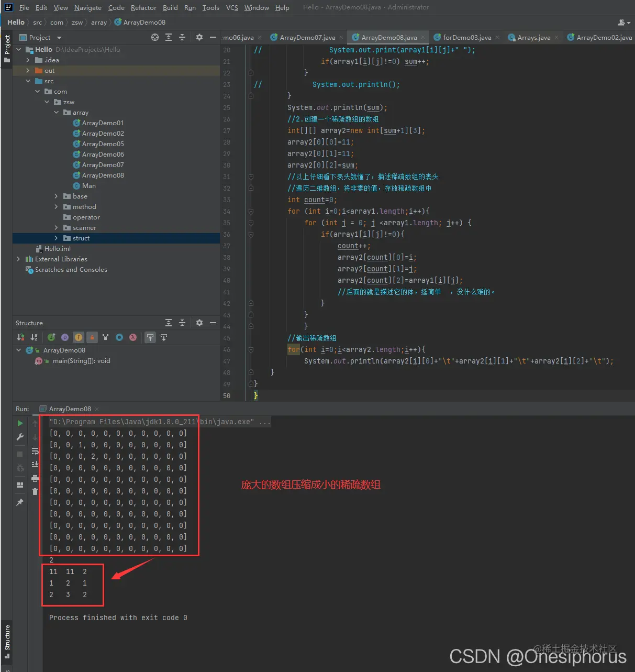Expand all in Structure panel header
This screenshot has width=635, height=672.
point(169,323)
